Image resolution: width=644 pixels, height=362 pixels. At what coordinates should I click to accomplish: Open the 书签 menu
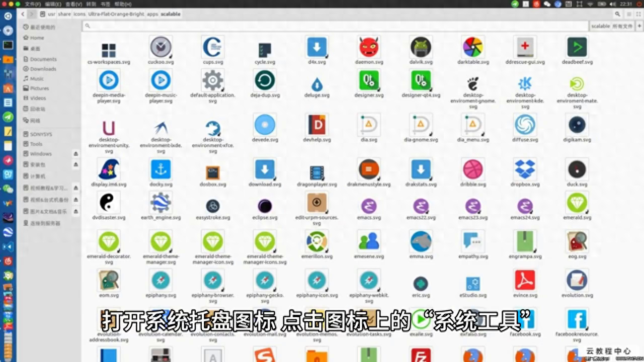[105, 4]
